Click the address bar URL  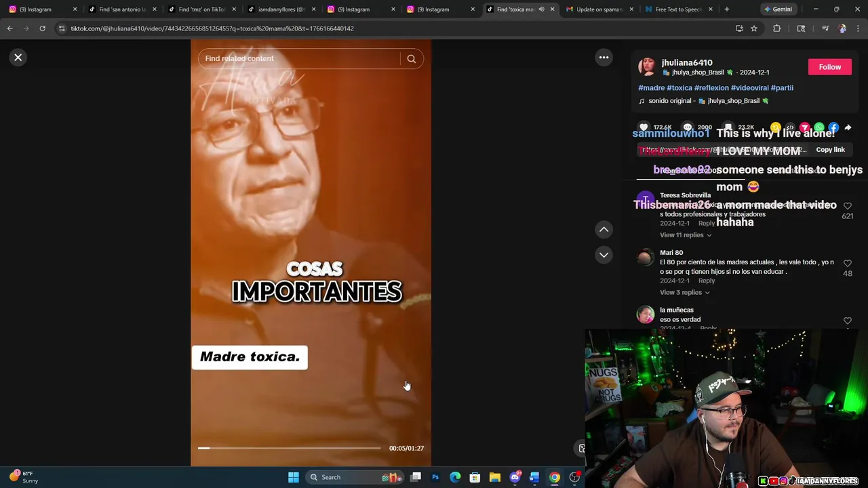click(x=212, y=28)
